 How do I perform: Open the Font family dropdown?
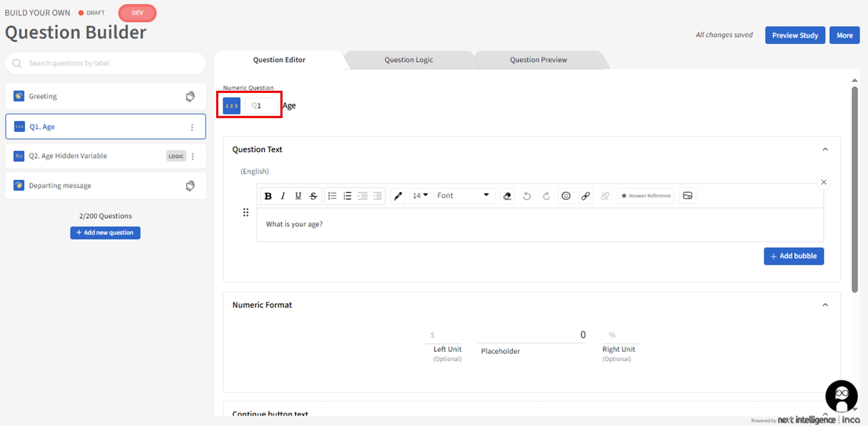click(x=463, y=195)
